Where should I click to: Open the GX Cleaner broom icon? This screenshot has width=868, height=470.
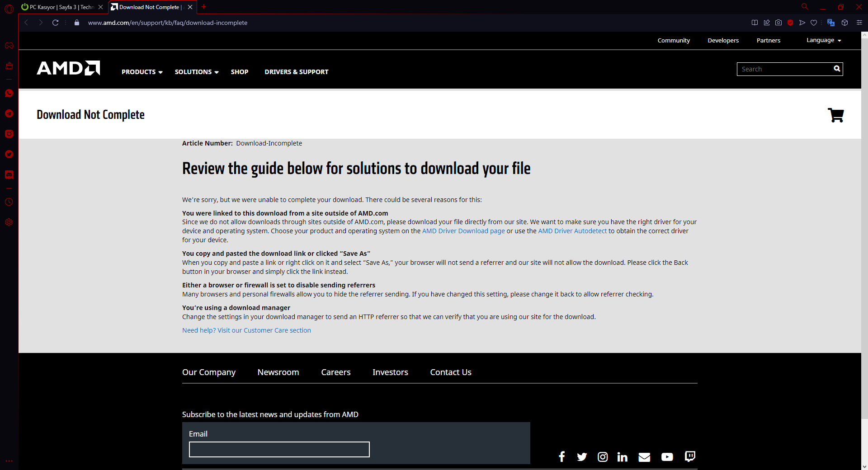(x=9, y=66)
